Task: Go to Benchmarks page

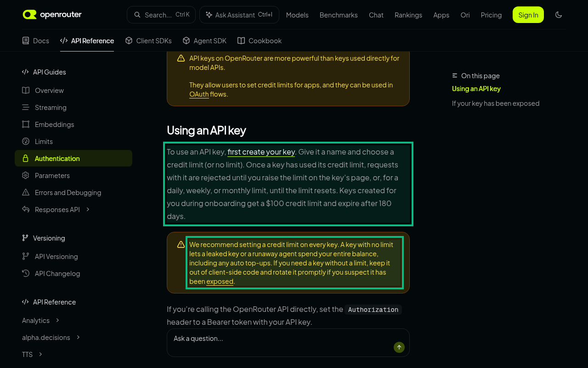Action: [x=339, y=15]
